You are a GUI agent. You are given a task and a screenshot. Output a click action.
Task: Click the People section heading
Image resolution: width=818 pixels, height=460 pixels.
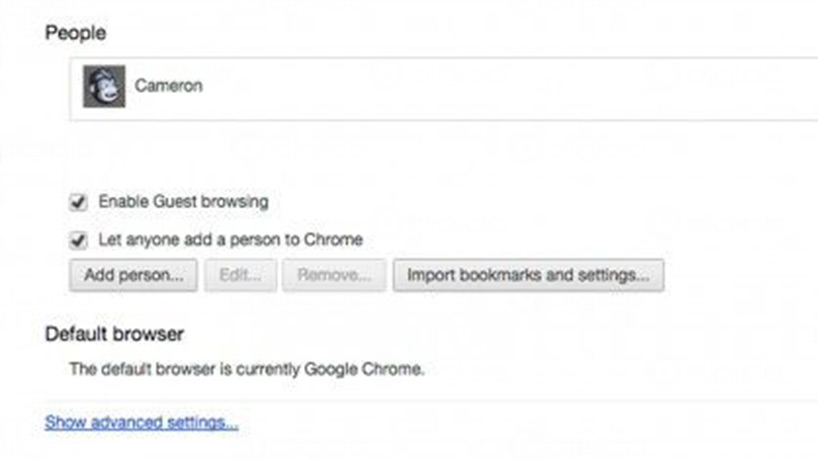click(x=75, y=33)
